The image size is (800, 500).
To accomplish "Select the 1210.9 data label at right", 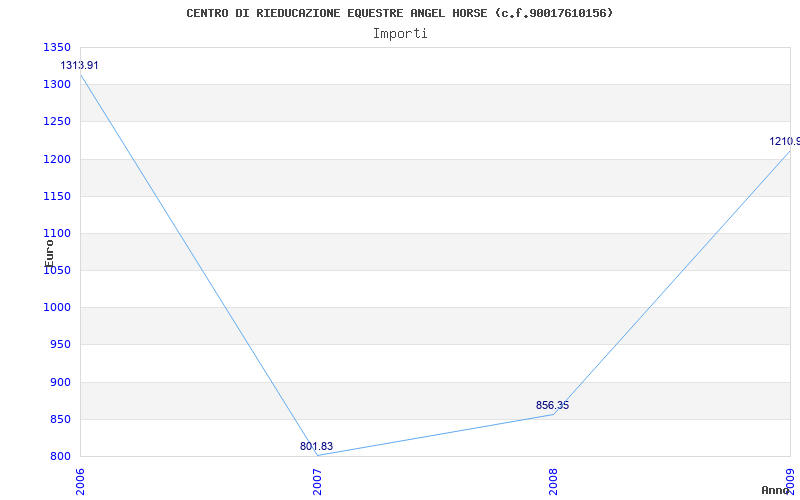I will [784, 141].
